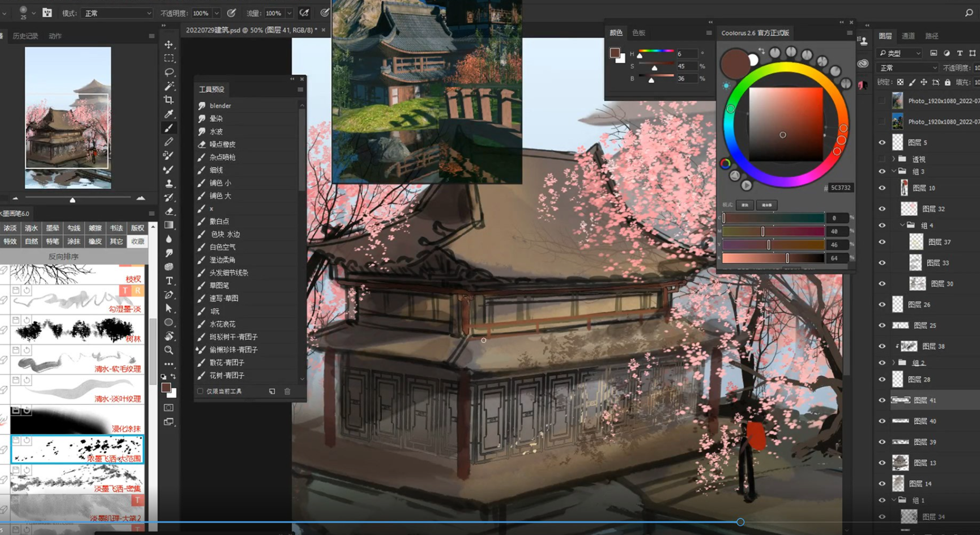
Task: Select the Lasso tool
Action: (169, 72)
